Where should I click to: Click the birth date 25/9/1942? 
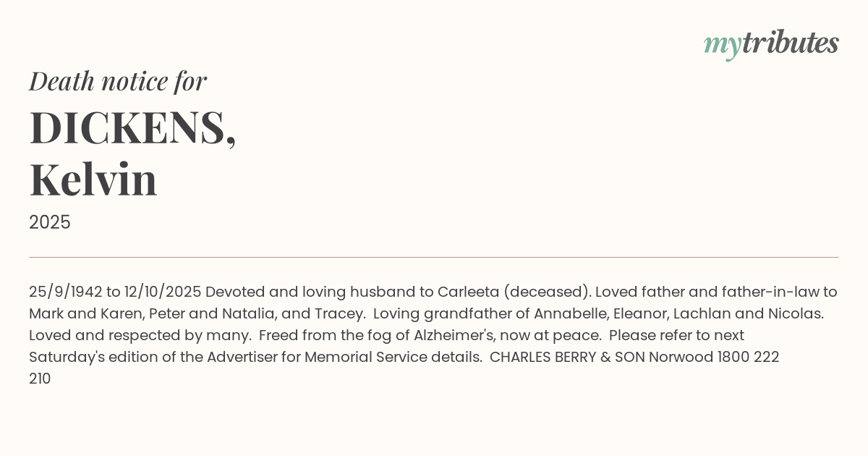(66, 292)
